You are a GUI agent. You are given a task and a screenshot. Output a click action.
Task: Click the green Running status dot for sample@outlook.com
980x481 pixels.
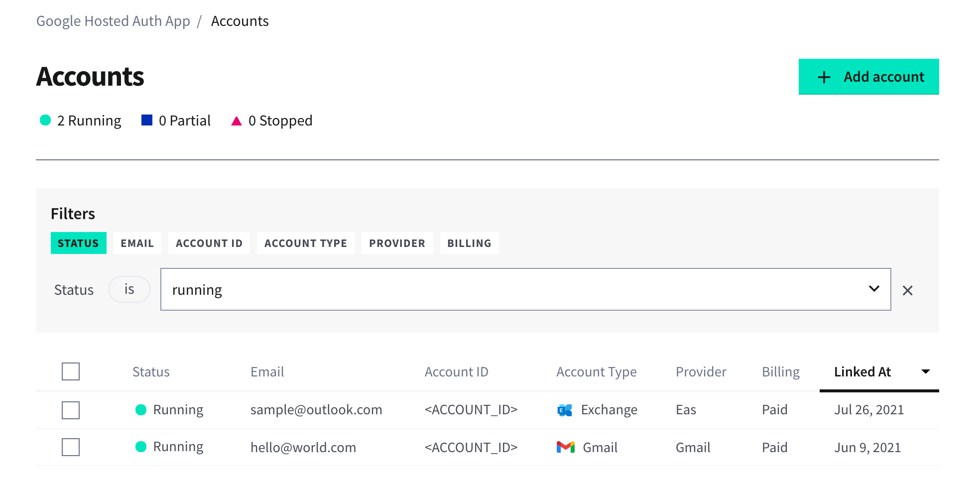(141, 409)
